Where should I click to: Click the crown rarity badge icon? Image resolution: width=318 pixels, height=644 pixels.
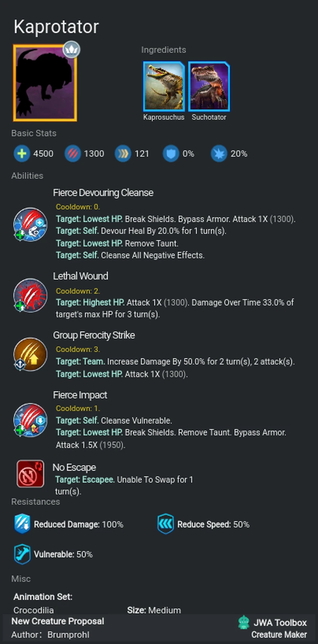[72, 50]
